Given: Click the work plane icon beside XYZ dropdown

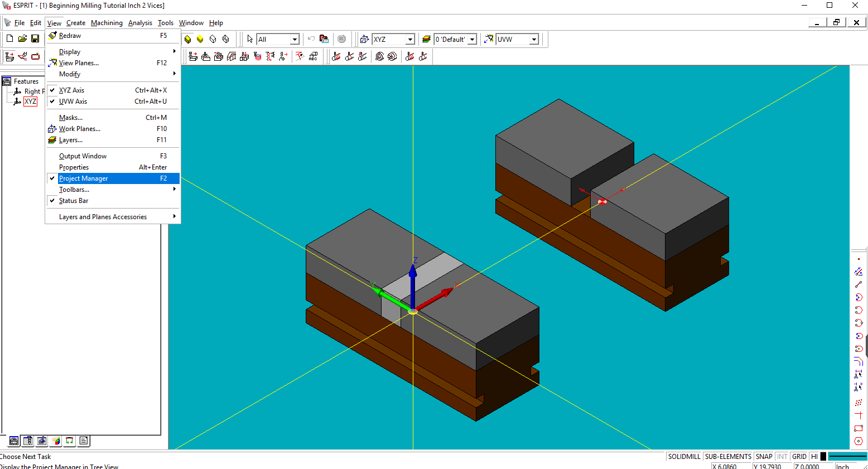Looking at the screenshot, I should click(365, 39).
